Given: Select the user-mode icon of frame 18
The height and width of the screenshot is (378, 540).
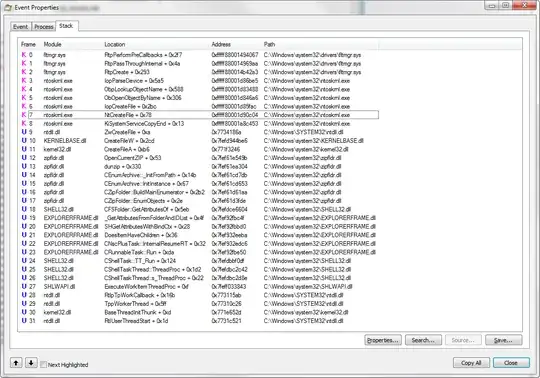Looking at the screenshot, I should [x=24, y=209].
